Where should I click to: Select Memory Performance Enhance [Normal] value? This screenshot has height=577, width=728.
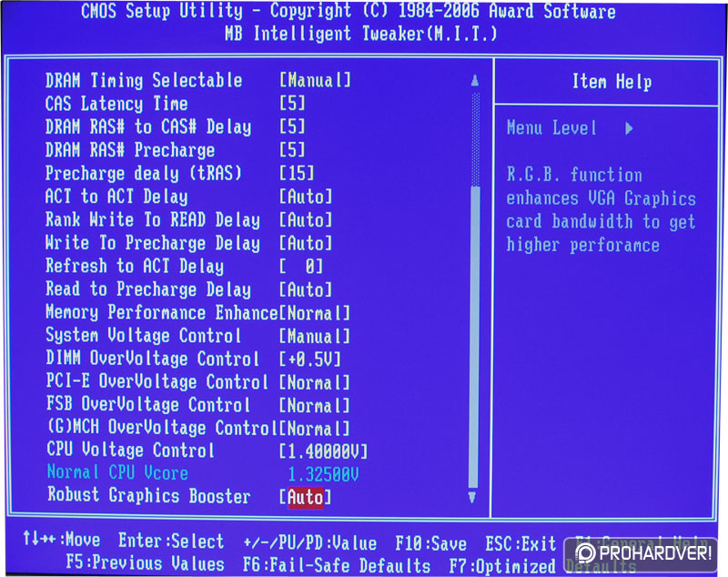tap(314, 313)
